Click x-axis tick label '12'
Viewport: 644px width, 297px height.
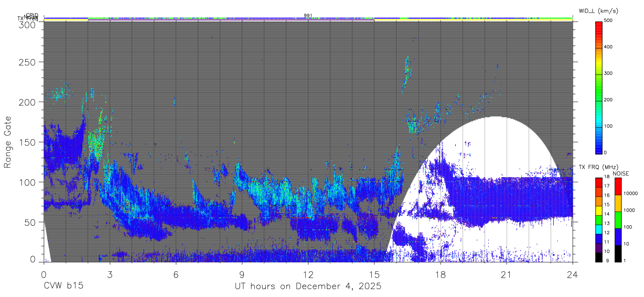click(308, 274)
